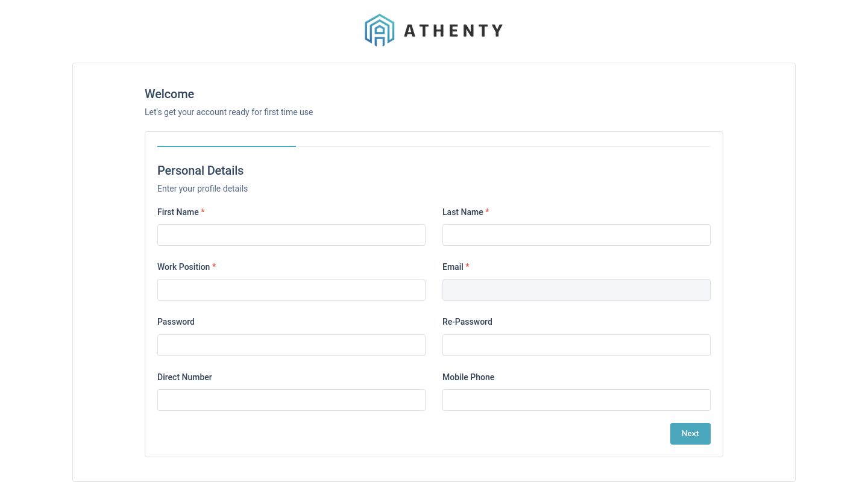
Task: Select the active first step indicator
Action: [x=227, y=146]
